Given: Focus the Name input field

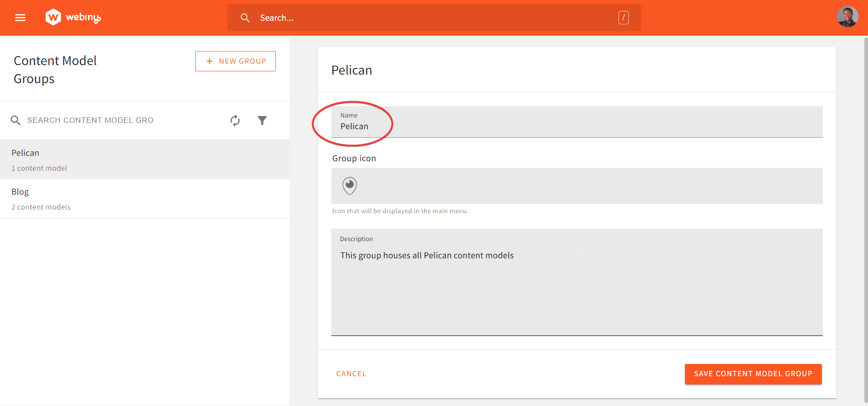Looking at the screenshot, I should (x=576, y=126).
